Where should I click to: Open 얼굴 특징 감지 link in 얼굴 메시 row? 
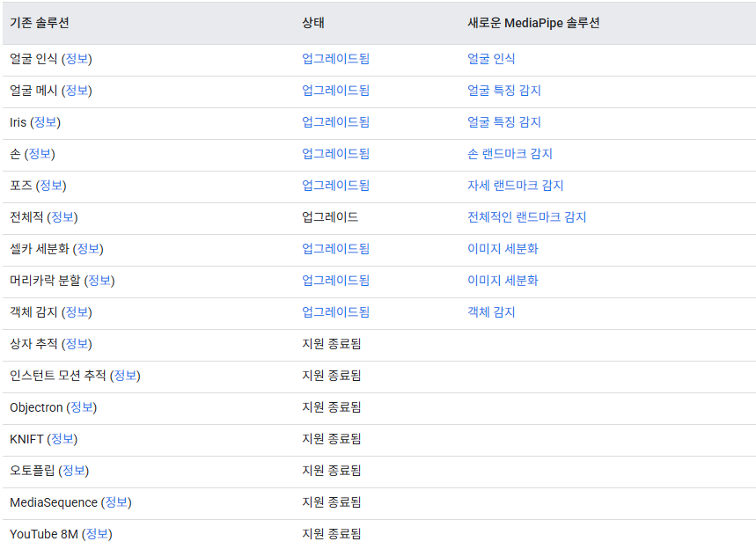pyautogui.click(x=504, y=91)
